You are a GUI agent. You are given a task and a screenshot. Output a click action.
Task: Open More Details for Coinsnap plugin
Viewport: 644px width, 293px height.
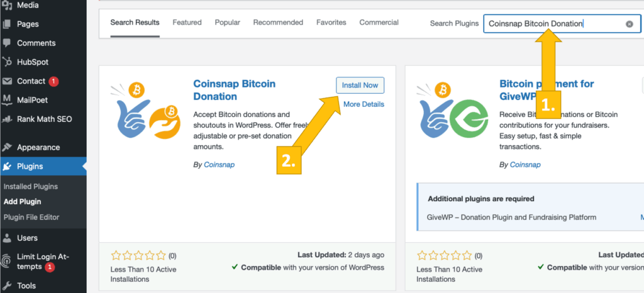(x=364, y=104)
